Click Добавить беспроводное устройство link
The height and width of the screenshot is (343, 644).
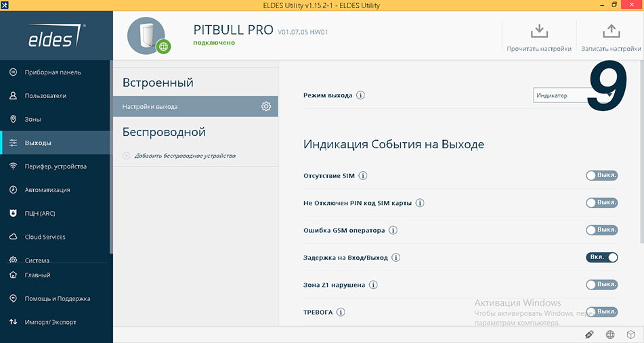(x=186, y=156)
